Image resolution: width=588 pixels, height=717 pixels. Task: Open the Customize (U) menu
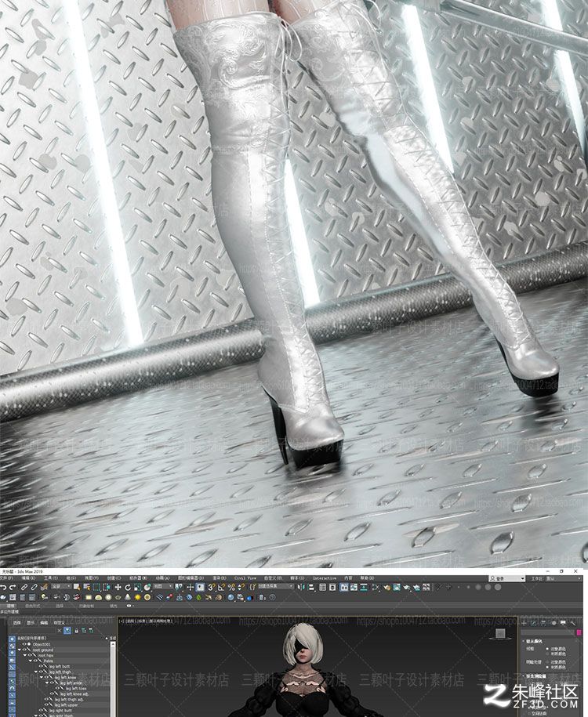(273, 578)
